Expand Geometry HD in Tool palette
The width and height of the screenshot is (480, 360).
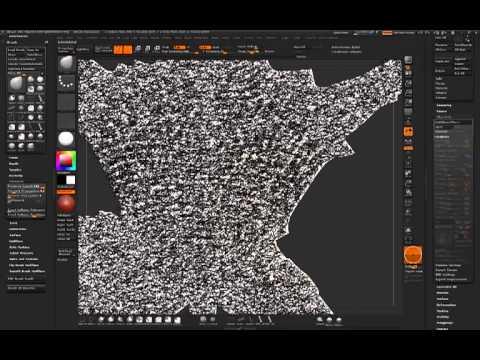point(446,287)
